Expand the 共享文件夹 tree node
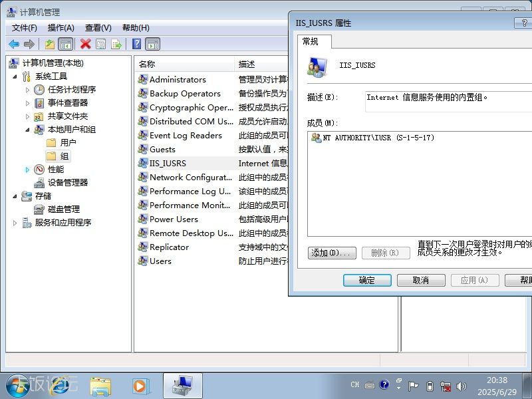Screen dimensions: 532x399 pyautogui.click(x=27, y=116)
